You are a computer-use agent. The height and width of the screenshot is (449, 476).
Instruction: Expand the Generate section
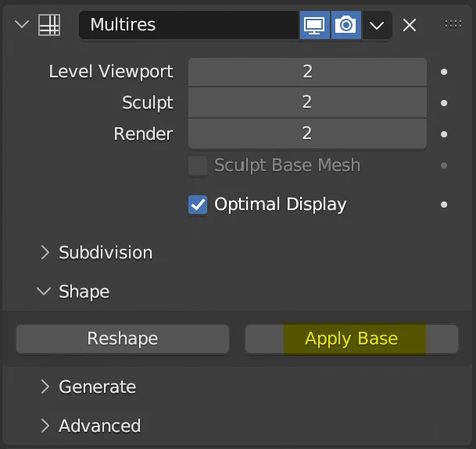(x=45, y=387)
